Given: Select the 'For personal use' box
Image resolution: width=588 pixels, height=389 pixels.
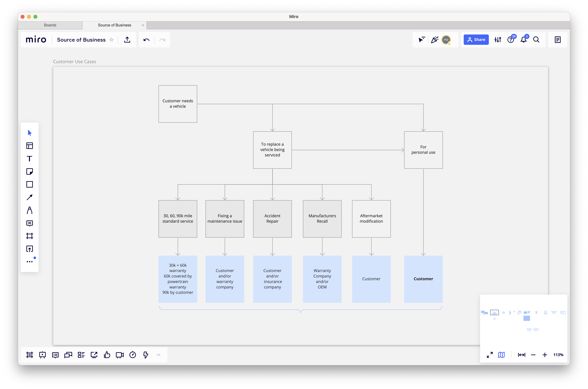Looking at the screenshot, I should [x=423, y=150].
